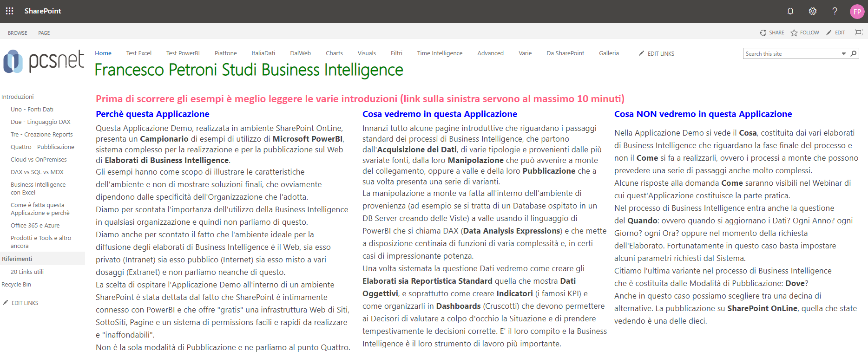The width and height of the screenshot is (868, 358).
Task: Open the DalWeb navigation link
Action: (x=301, y=53)
